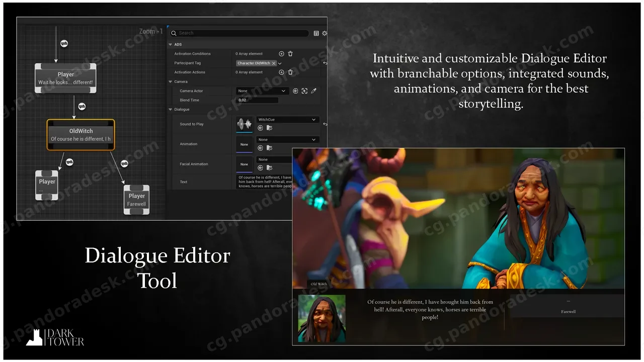The width and height of the screenshot is (644, 362).
Task: Collapse the Dialogue section
Action: [x=171, y=110]
